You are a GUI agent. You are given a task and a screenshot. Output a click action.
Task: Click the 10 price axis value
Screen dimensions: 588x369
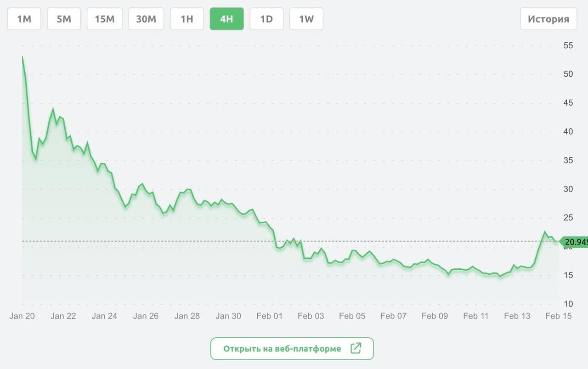(568, 304)
